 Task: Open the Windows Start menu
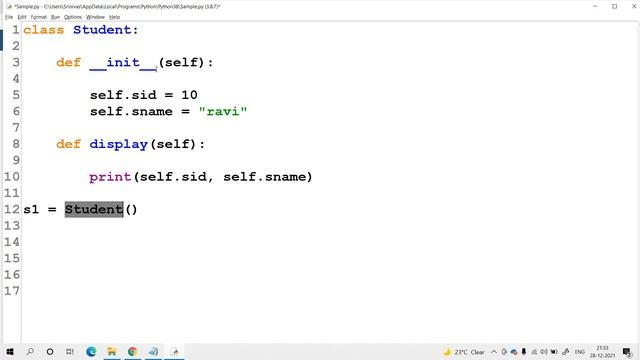pos(10,351)
